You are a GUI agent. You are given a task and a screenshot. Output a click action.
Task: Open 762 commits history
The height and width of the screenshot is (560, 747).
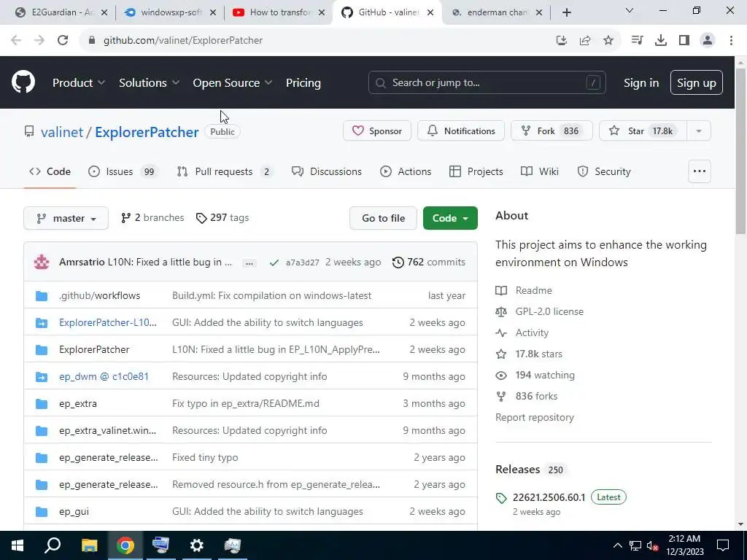(x=429, y=262)
